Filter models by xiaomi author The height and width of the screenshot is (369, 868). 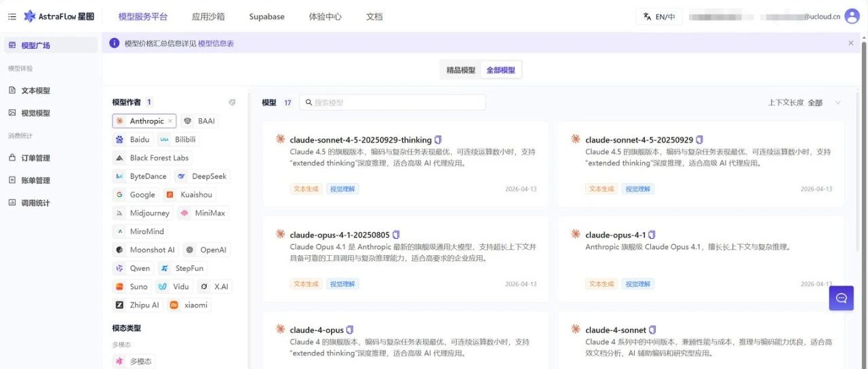(189, 305)
